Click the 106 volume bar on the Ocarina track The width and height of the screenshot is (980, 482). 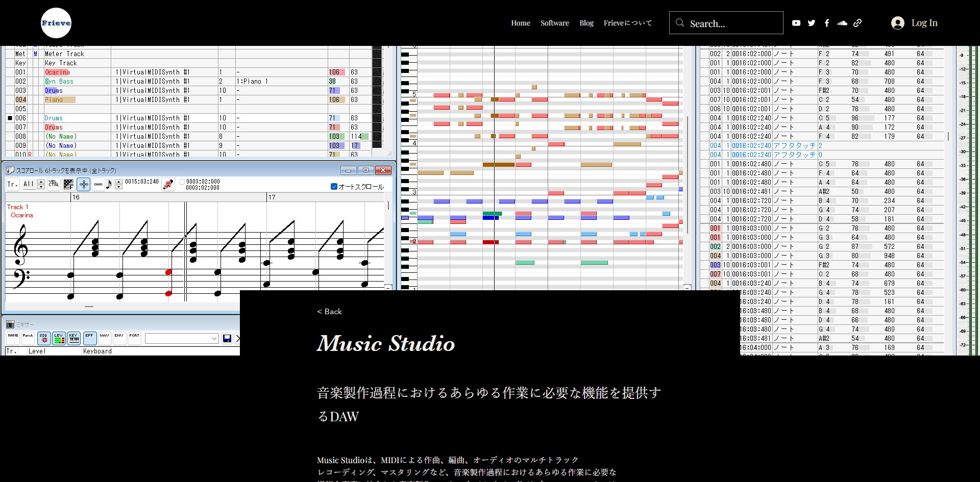tap(337, 72)
